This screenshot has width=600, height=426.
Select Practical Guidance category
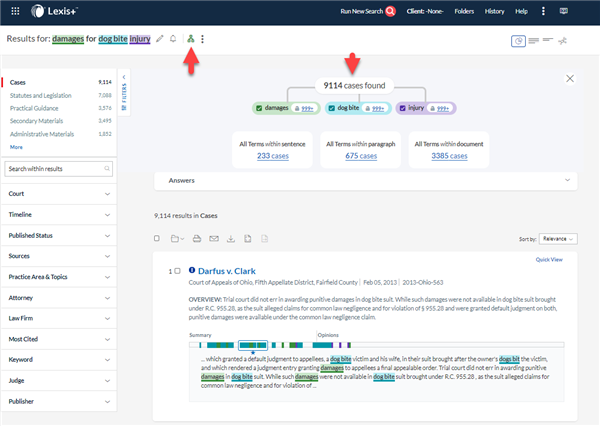34,108
